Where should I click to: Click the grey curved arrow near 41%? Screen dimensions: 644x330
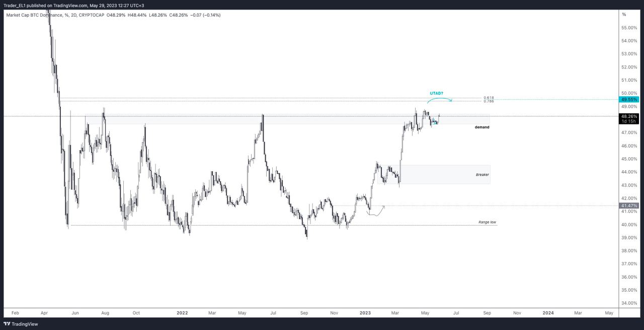click(377, 212)
